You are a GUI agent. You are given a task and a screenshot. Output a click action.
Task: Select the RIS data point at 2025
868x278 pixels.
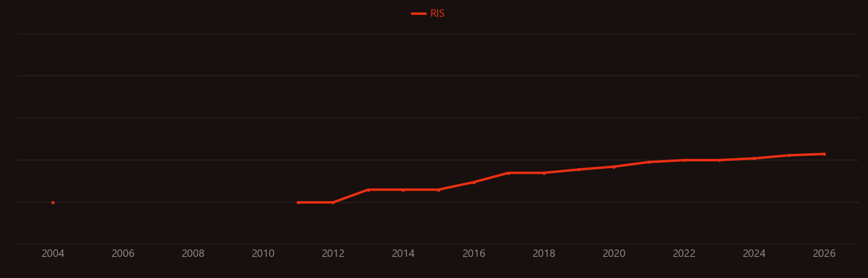click(x=789, y=155)
